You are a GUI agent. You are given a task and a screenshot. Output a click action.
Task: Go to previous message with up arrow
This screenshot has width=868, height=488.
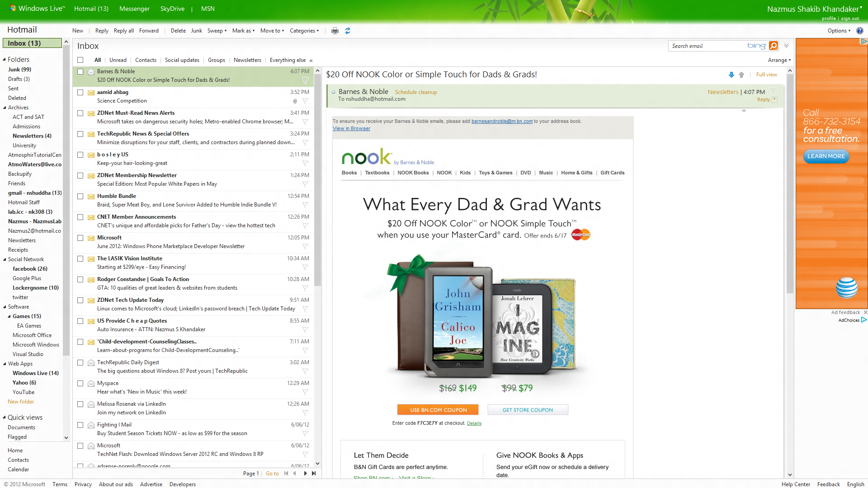[741, 75]
